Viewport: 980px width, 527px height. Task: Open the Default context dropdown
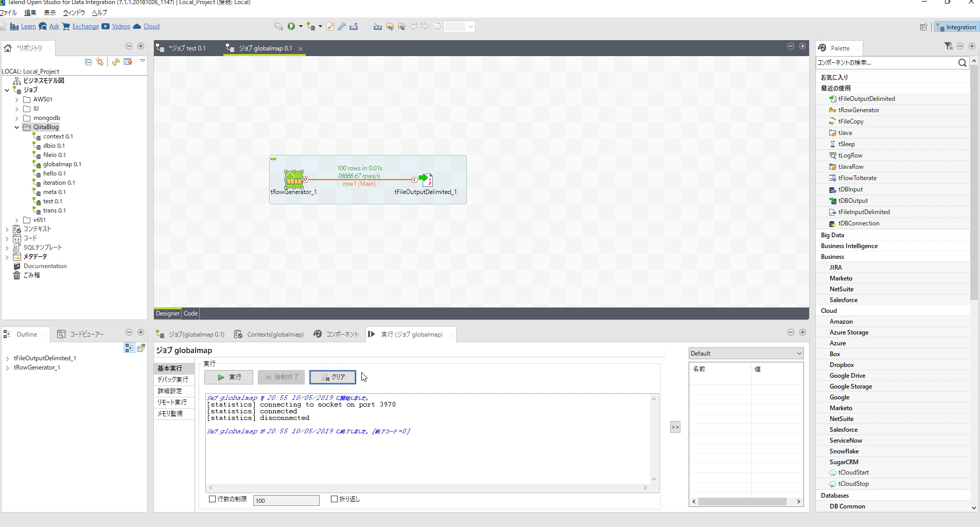pos(746,354)
